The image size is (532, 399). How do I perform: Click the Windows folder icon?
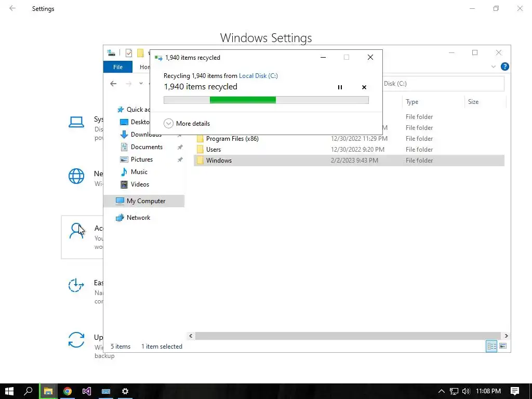pos(200,161)
